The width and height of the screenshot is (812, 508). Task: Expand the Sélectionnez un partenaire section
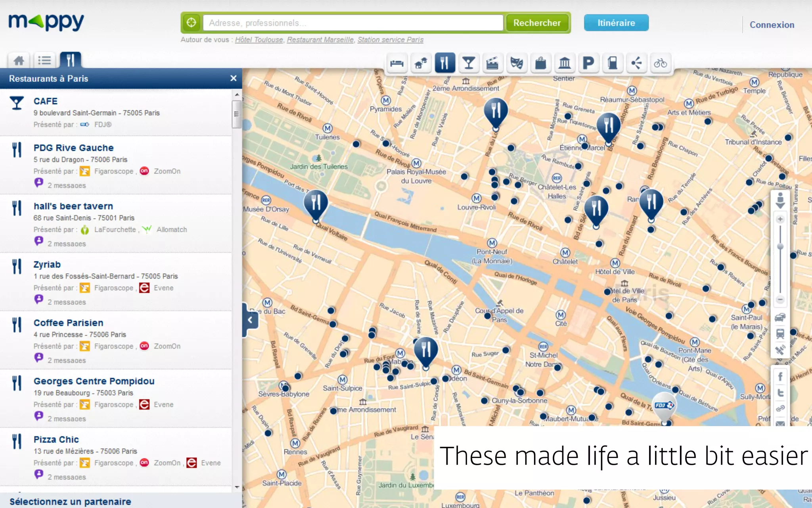click(71, 501)
